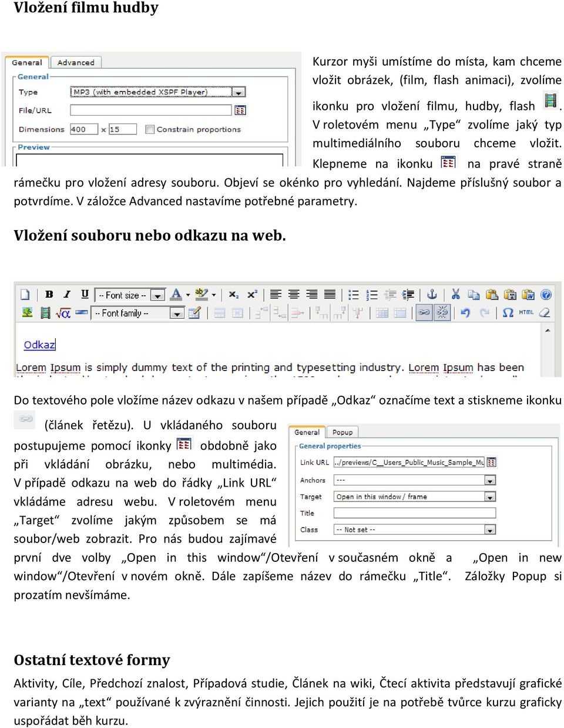Click the eraser remove formatting icon
The image size is (564, 728).
click(545, 313)
